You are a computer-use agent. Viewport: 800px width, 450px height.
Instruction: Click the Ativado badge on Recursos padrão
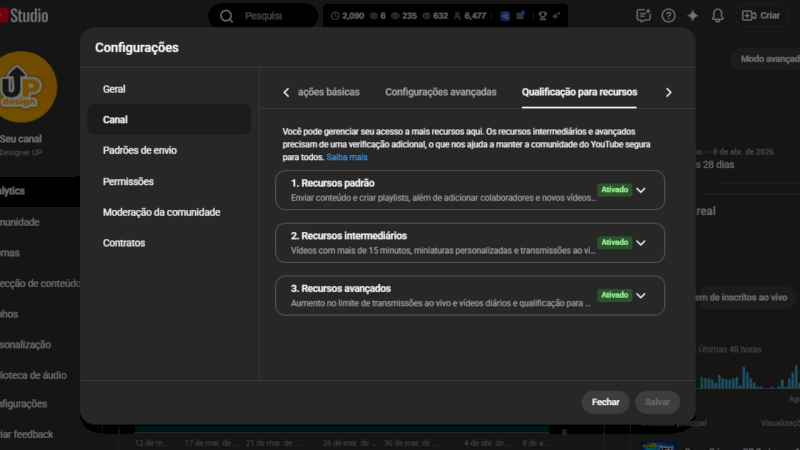click(614, 190)
